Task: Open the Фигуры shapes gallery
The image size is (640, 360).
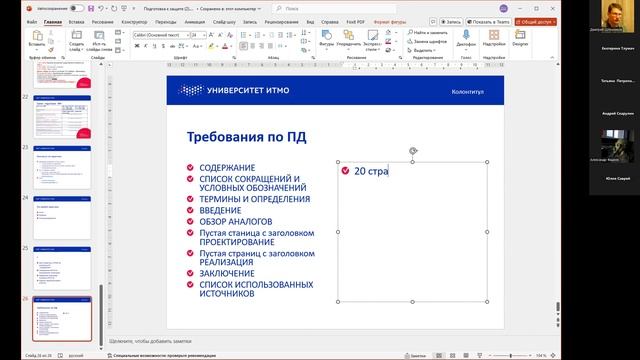Action: 327,40
